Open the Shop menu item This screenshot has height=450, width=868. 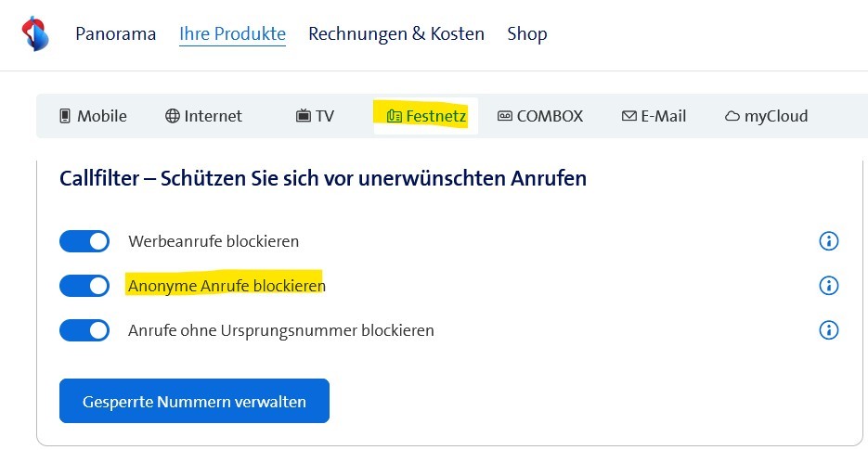(527, 34)
